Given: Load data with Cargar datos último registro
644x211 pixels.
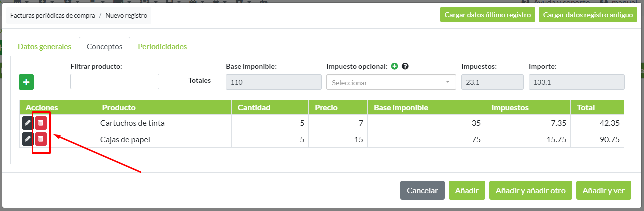Looking at the screenshot, I should pyautogui.click(x=487, y=15).
